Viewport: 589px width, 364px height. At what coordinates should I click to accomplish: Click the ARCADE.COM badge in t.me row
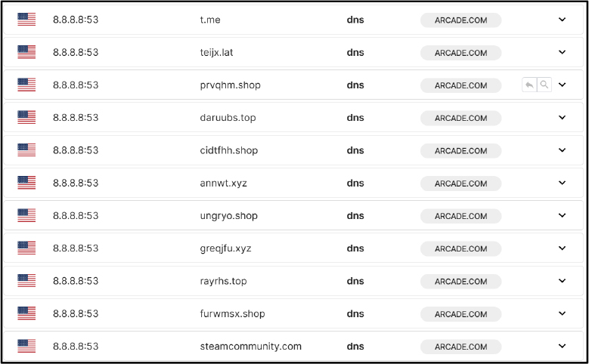tap(461, 20)
